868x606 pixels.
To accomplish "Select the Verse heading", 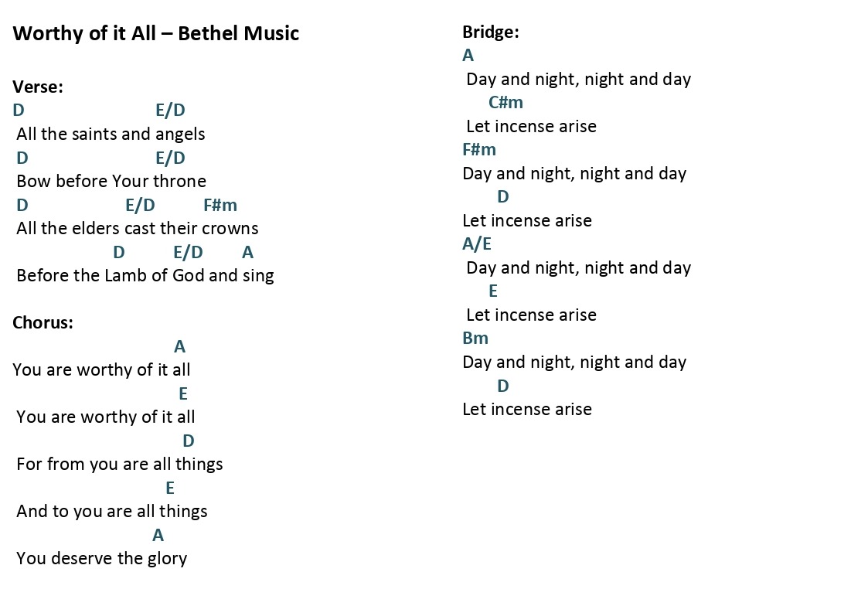I will coord(38,87).
